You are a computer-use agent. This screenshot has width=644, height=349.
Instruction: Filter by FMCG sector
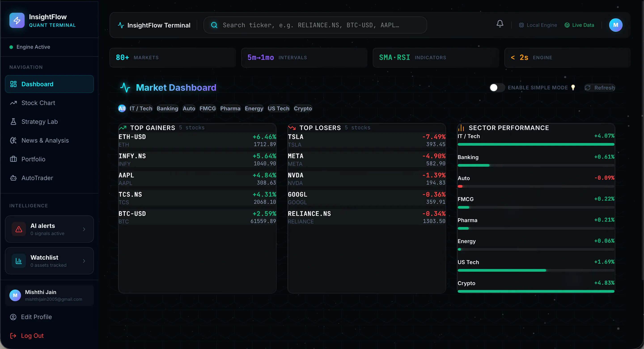pos(208,108)
